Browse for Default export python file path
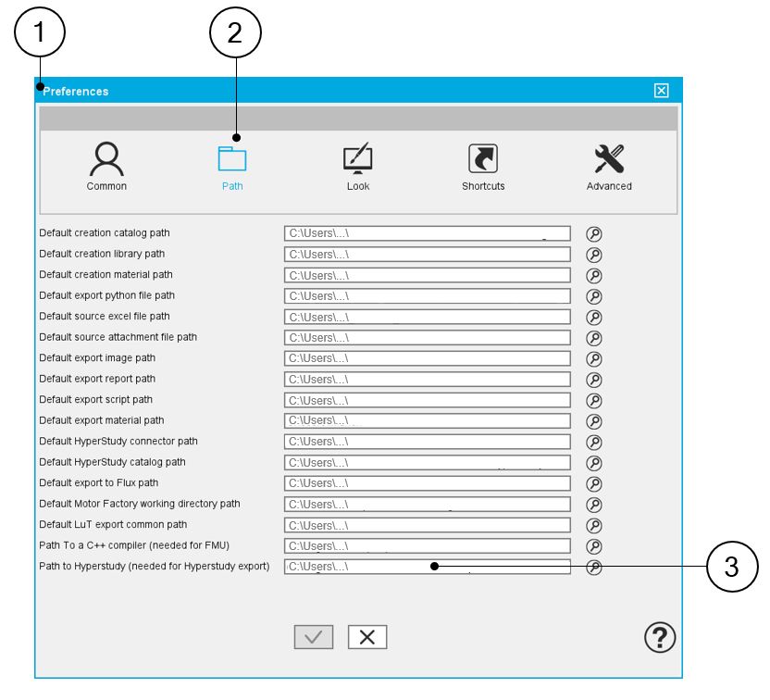The height and width of the screenshot is (700, 770). 594,296
